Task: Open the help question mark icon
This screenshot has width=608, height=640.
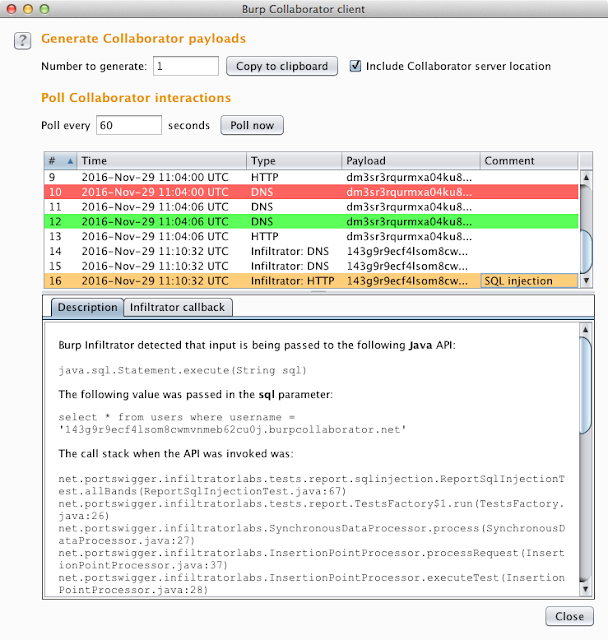Action: point(22,41)
